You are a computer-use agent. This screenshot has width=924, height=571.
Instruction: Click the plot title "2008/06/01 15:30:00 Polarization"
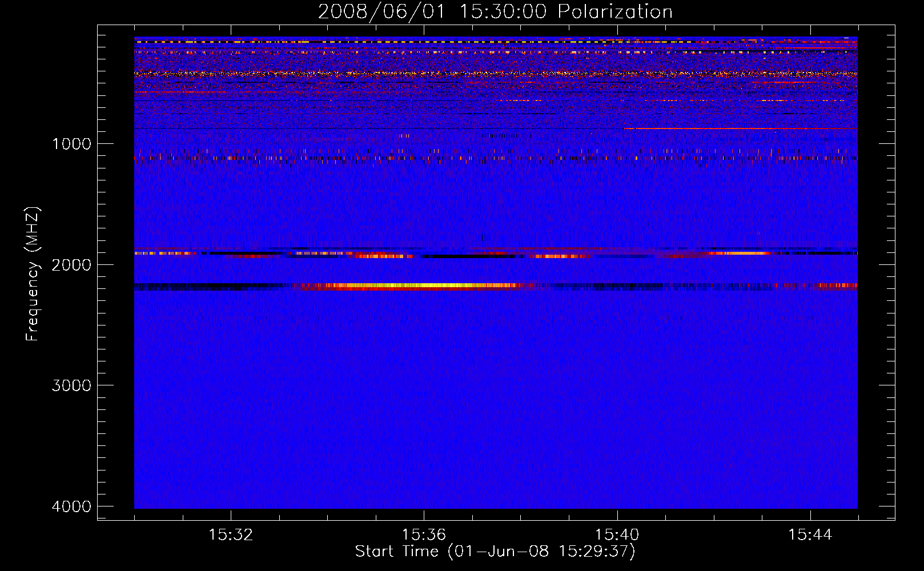(x=495, y=11)
